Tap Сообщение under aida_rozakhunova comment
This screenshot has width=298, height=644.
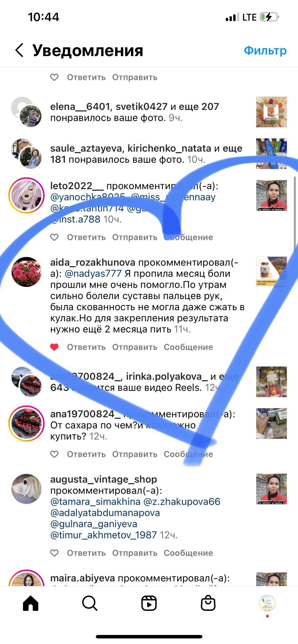[x=188, y=347]
